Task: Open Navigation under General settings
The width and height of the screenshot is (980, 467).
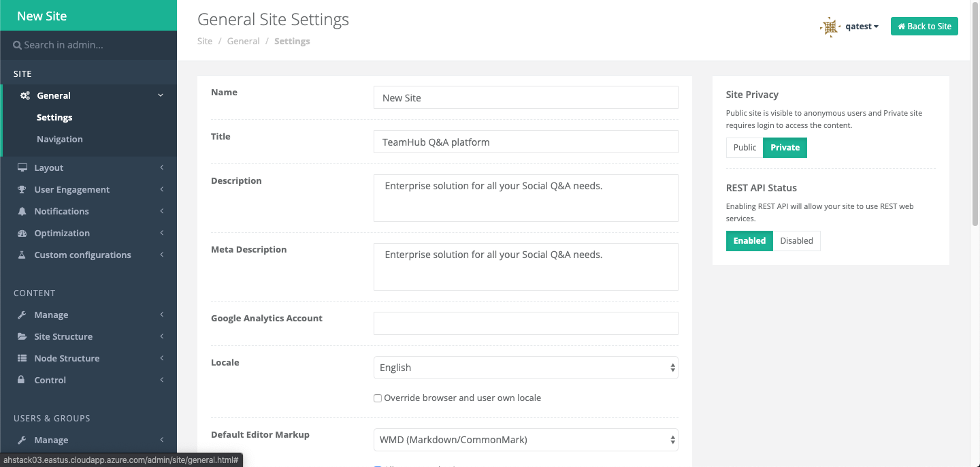Action: pos(60,140)
